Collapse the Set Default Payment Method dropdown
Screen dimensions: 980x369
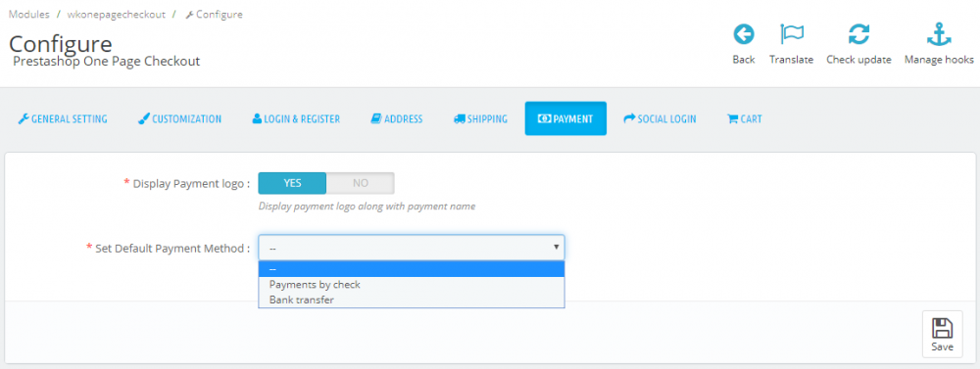[x=412, y=248]
